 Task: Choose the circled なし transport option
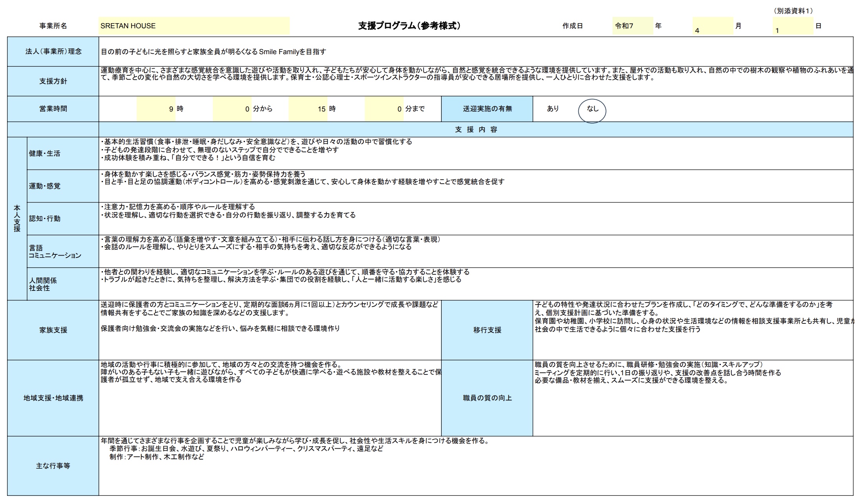pyautogui.click(x=592, y=110)
